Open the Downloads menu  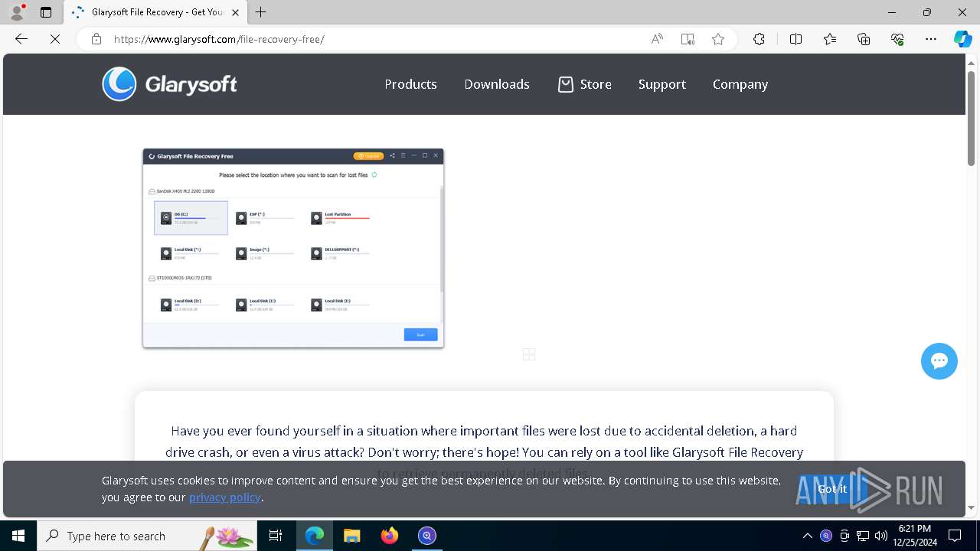(x=497, y=84)
